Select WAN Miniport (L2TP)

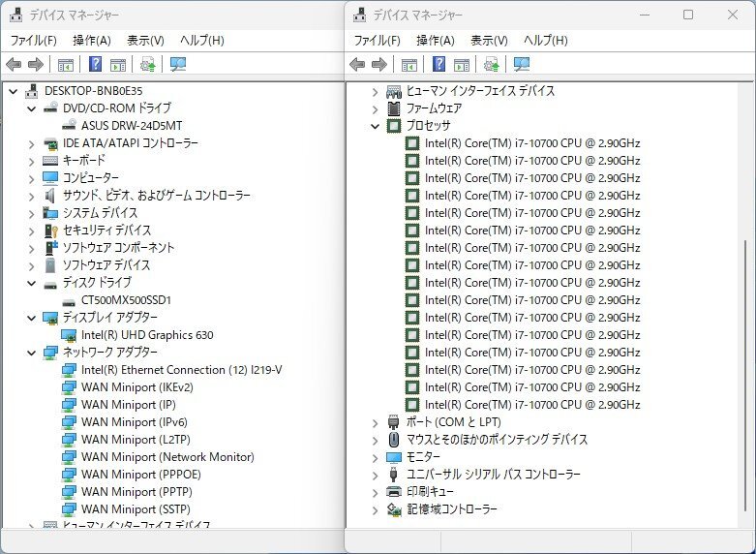(x=136, y=440)
